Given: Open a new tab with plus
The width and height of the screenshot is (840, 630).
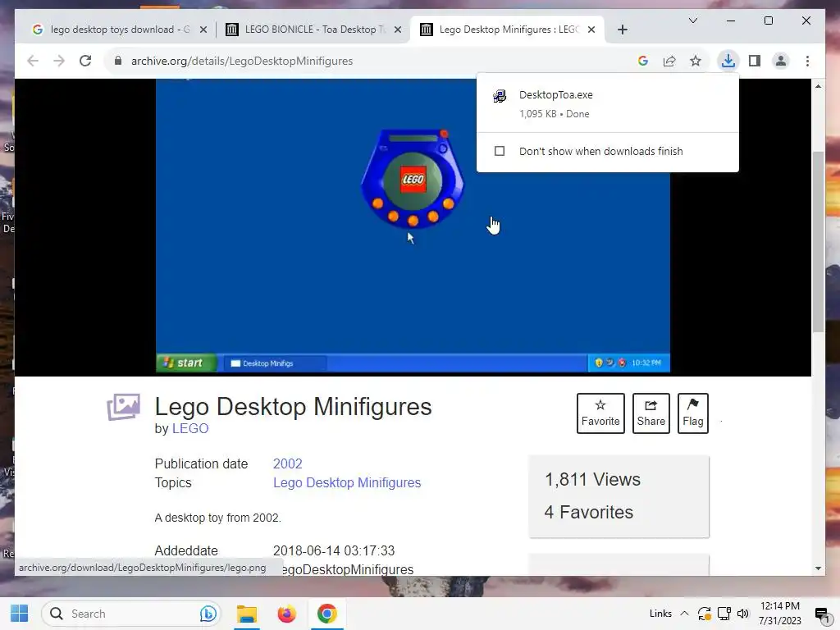Looking at the screenshot, I should [622, 30].
